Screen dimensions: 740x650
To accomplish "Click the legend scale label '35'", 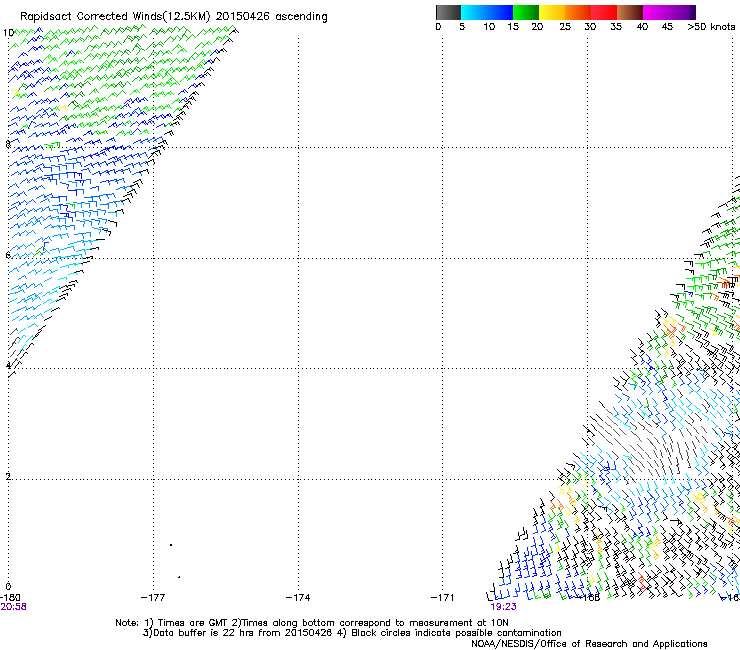I will (616, 27).
